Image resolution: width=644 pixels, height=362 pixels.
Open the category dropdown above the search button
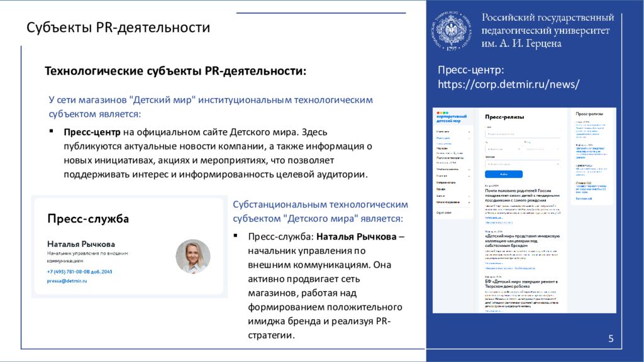523,164
